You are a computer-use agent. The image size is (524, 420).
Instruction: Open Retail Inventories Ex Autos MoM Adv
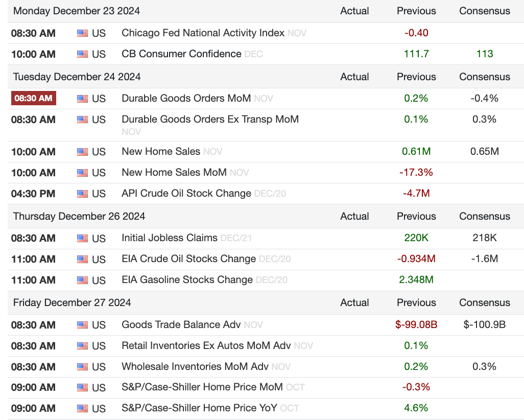pyautogui.click(x=206, y=346)
